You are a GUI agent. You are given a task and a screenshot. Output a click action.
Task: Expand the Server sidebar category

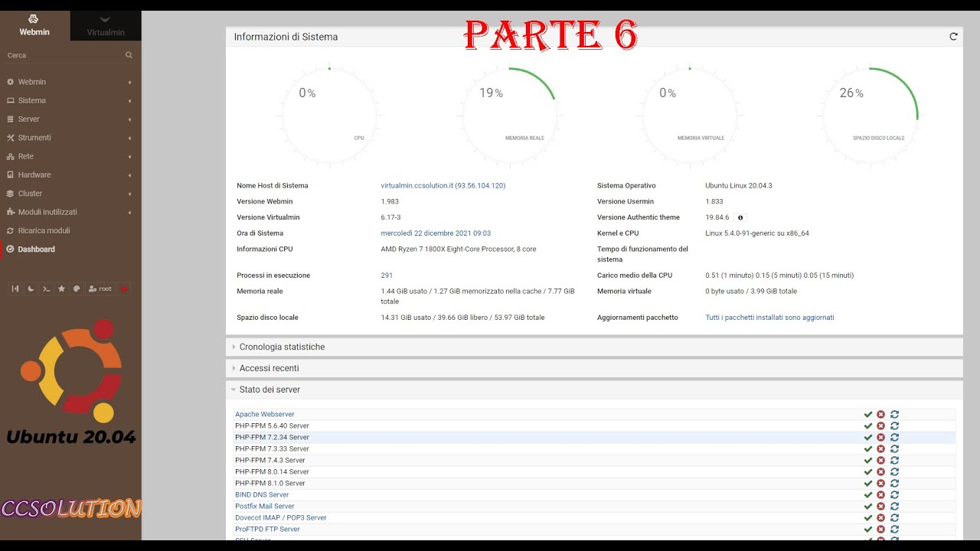click(70, 119)
